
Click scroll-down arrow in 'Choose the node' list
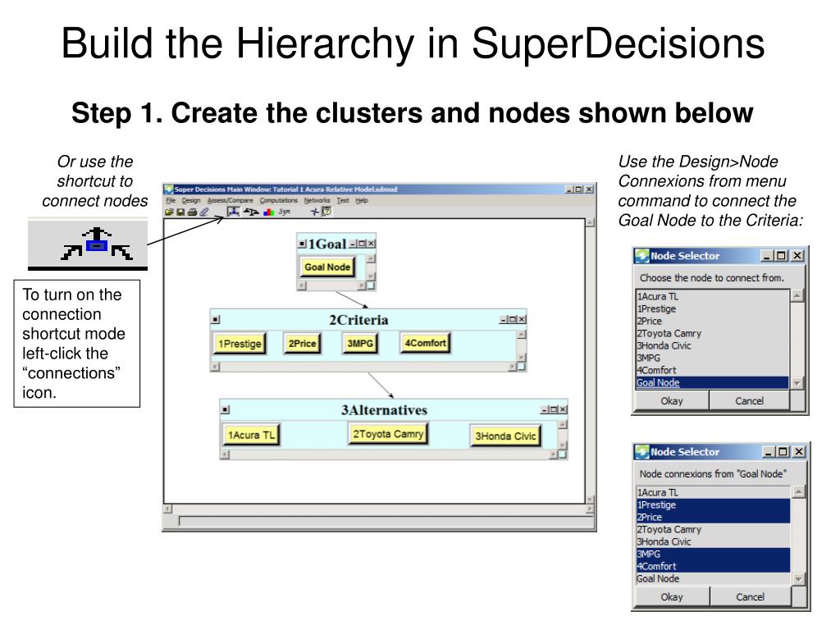pyautogui.click(x=797, y=383)
